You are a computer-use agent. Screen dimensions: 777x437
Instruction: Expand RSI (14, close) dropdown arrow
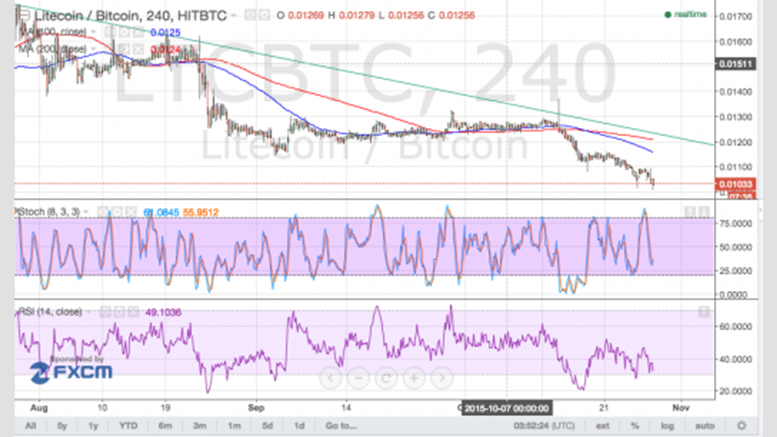click(88, 312)
